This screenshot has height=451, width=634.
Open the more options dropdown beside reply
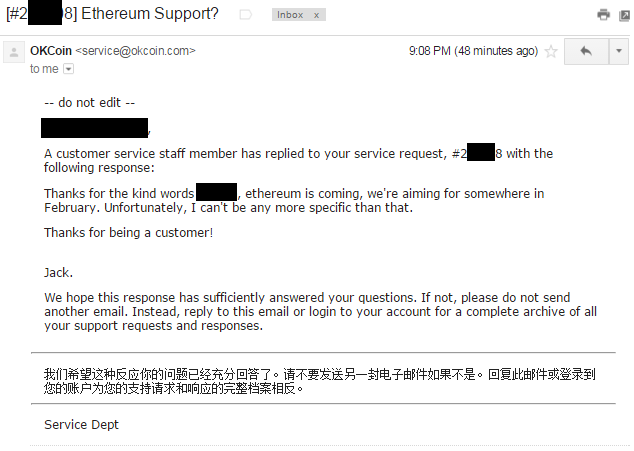(x=619, y=51)
